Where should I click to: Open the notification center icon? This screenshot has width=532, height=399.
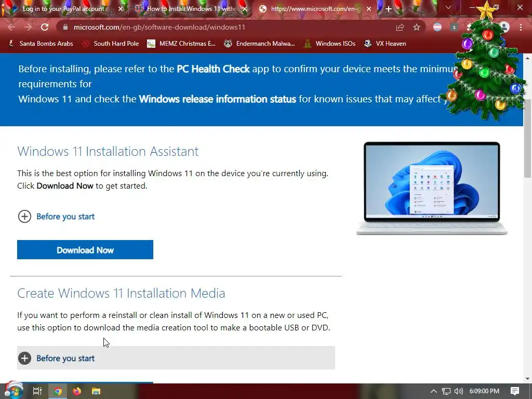pyautogui.click(x=515, y=391)
